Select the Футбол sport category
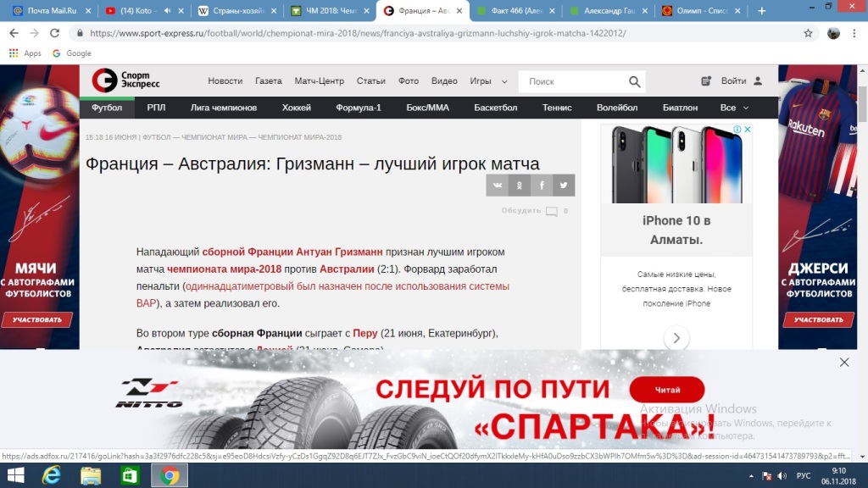 pyautogui.click(x=107, y=108)
